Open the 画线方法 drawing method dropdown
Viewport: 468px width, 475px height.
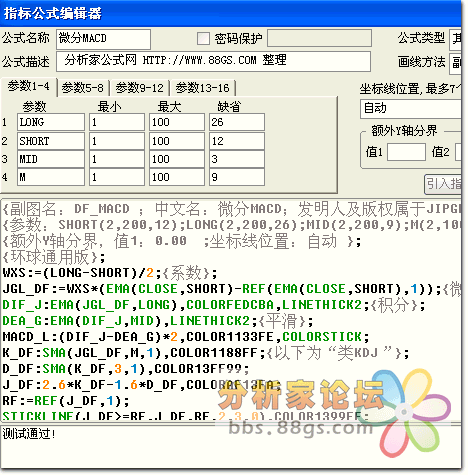pyautogui.click(x=456, y=62)
